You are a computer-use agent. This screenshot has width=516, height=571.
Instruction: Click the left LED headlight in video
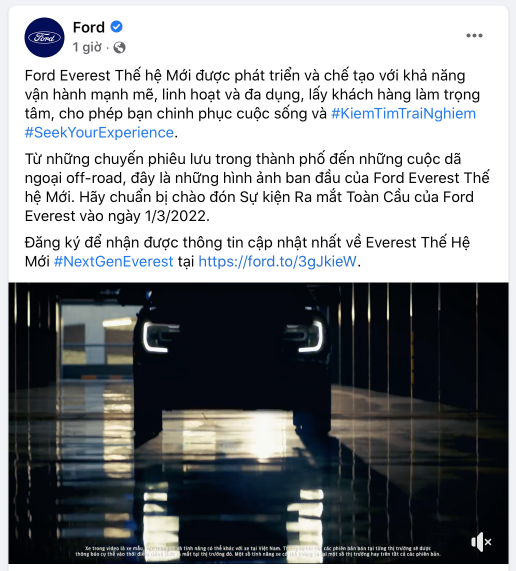(157, 337)
